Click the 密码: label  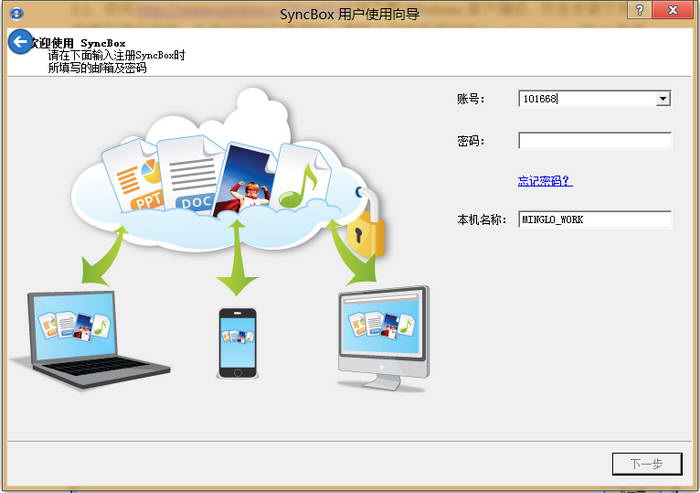tap(471, 141)
